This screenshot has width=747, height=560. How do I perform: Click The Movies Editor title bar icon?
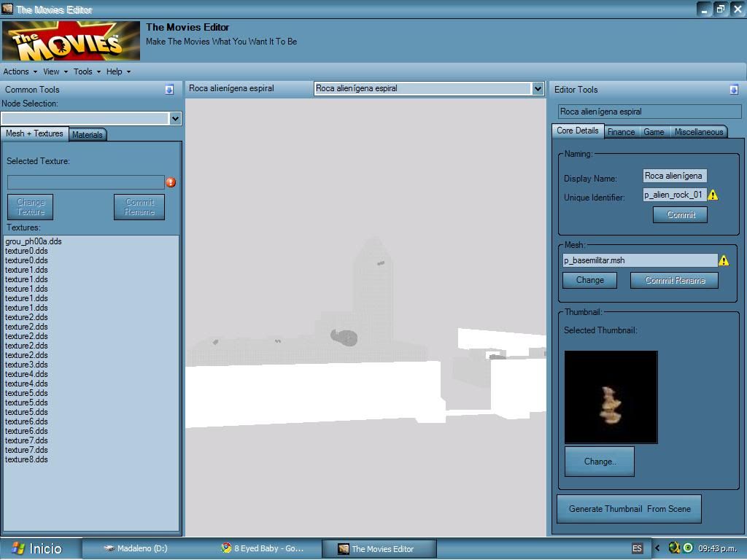7,9
